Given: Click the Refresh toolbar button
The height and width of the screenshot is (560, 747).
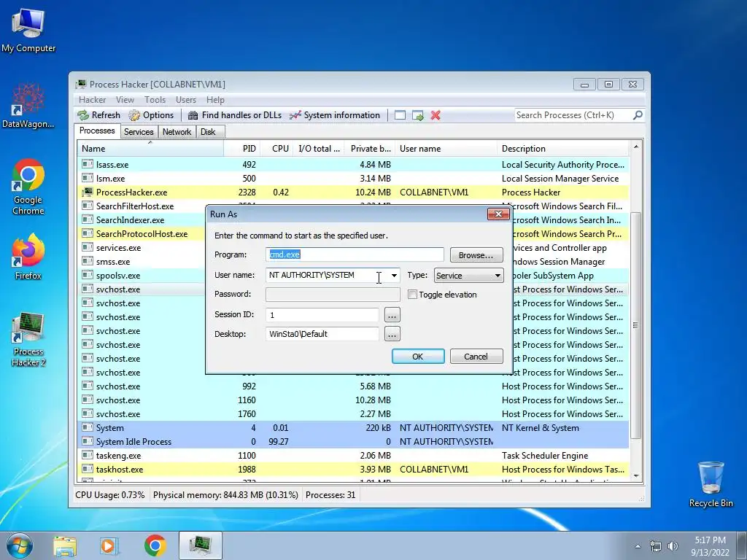Looking at the screenshot, I should [x=99, y=115].
